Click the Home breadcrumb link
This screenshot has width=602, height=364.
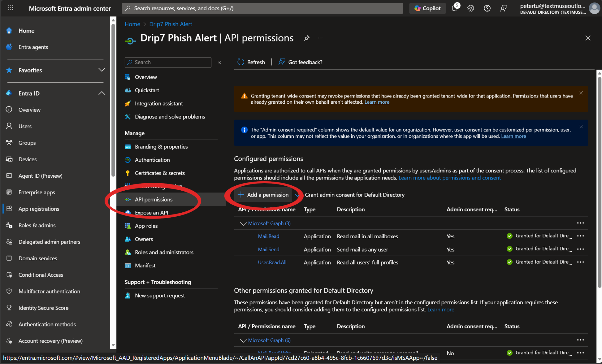click(x=132, y=24)
